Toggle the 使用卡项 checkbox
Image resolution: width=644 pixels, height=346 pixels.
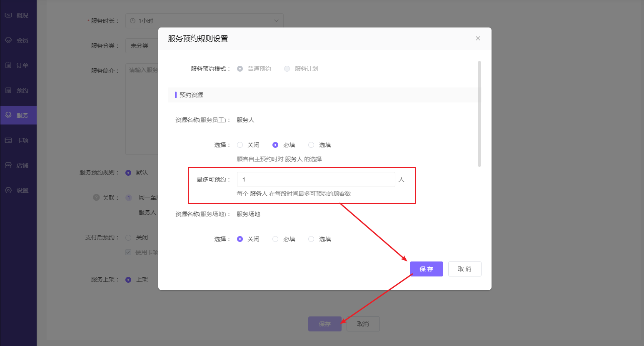pyautogui.click(x=128, y=252)
